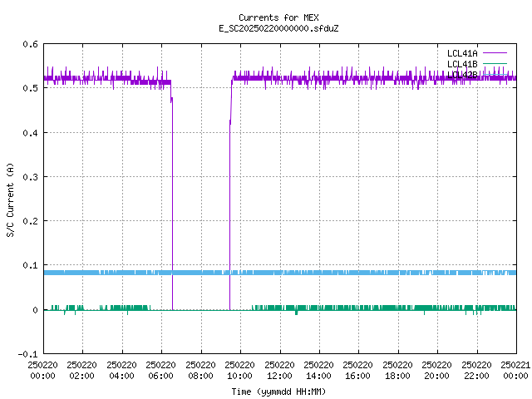The height and width of the screenshot is (399, 532).
Task: Click the 0.2 y-axis tick label
Action: tap(30, 221)
